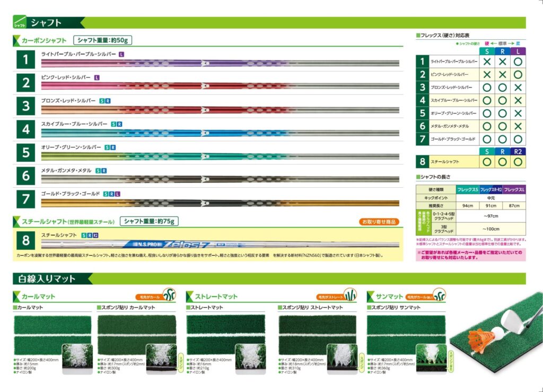Select the L circle in the ライトパープル table row
Viewport: 543px width, 392px height.
[x=518, y=62]
